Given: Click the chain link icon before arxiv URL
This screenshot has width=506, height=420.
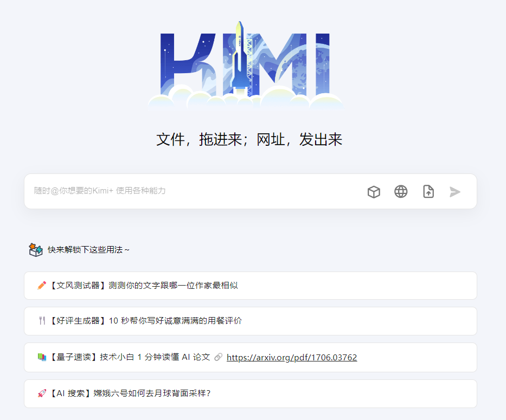Looking at the screenshot, I should (x=219, y=357).
